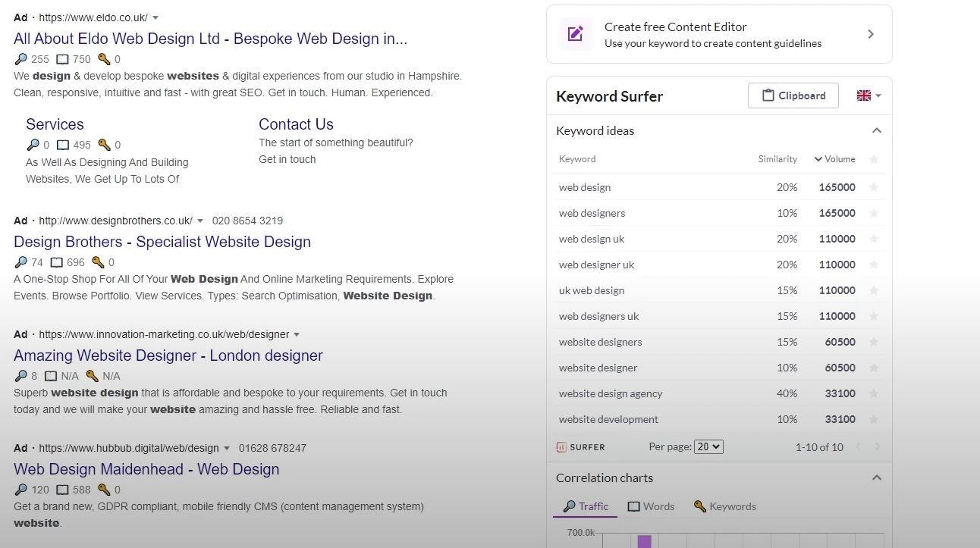Open the Create free Content Editor card
This screenshot has height=548, width=980.
coord(719,34)
